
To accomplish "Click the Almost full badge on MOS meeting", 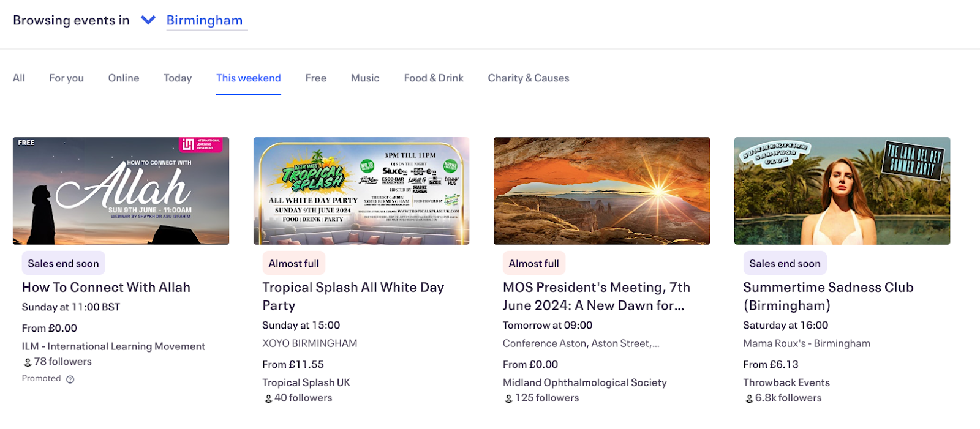I will (x=534, y=263).
